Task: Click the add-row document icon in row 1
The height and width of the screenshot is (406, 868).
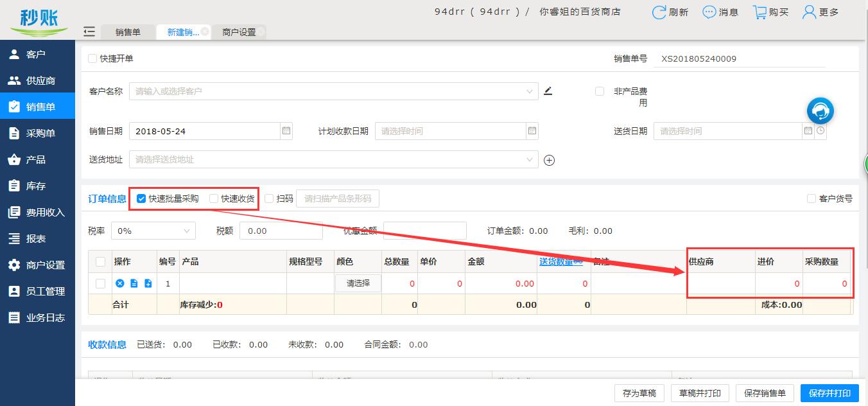Action: tap(148, 283)
